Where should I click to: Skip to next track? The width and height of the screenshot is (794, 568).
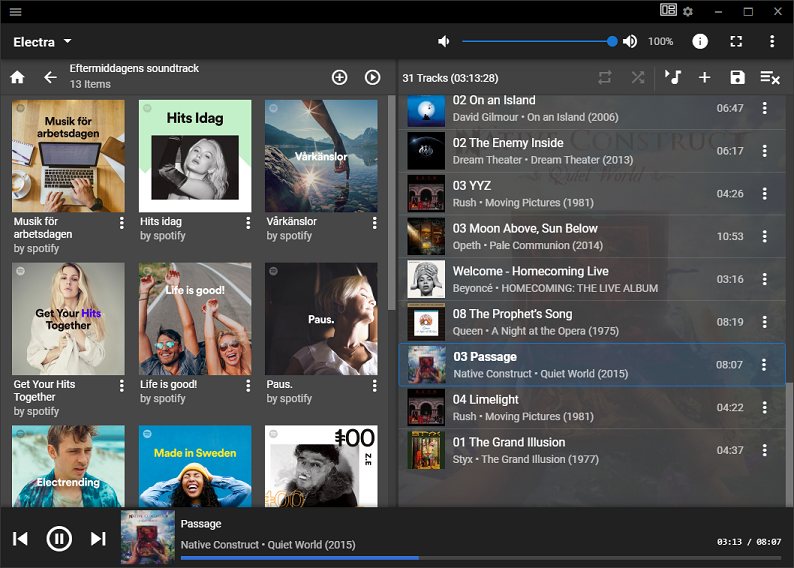pyautogui.click(x=98, y=539)
